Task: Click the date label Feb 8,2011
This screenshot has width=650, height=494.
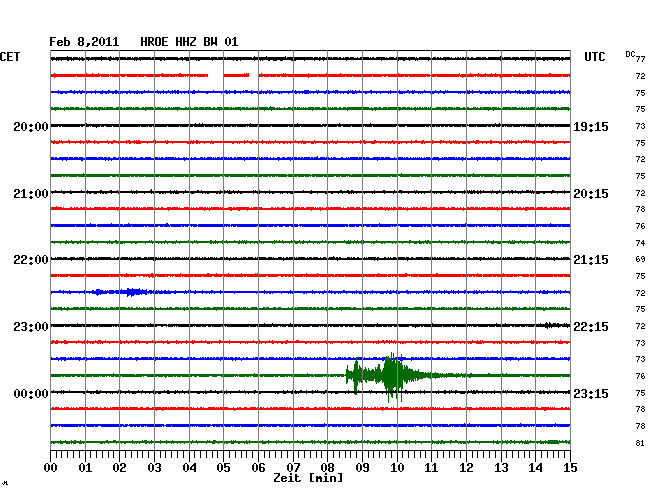Action: [84, 42]
